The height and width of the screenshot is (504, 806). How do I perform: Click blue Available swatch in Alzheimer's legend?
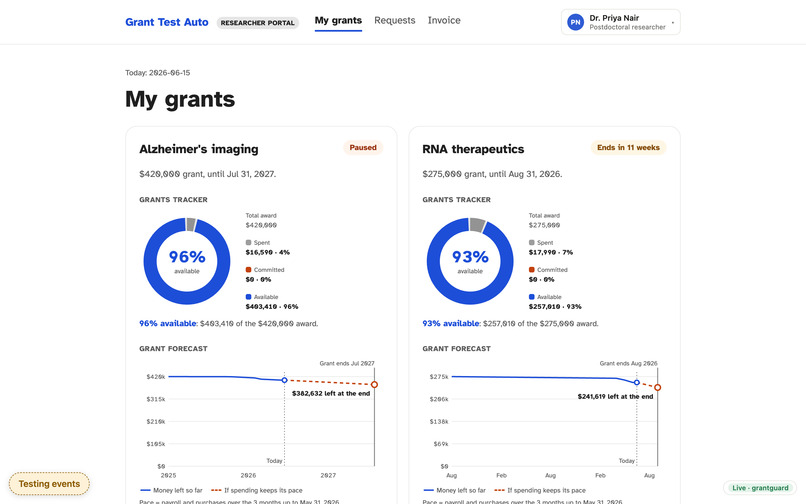point(248,297)
